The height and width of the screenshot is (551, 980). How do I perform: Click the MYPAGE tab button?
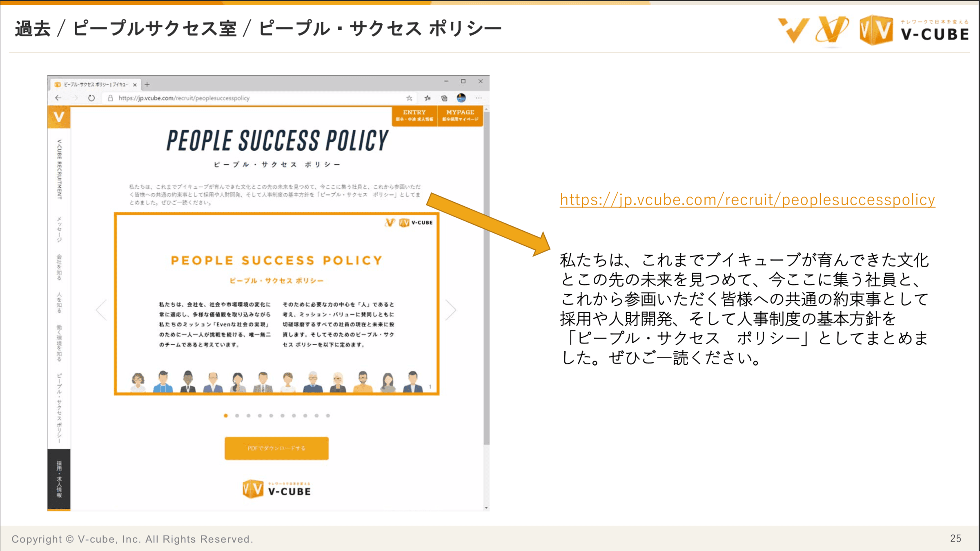(460, 116)
